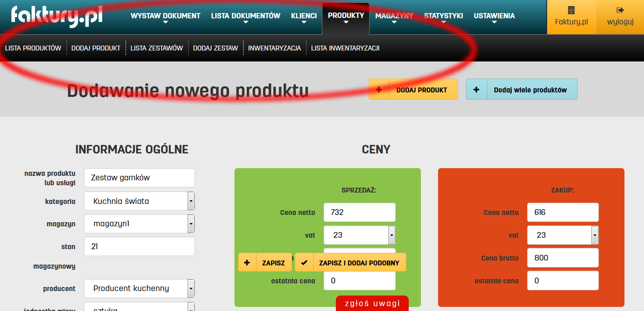Screen dimensions: 644x311
Task: Click the red zgłoś uwagi button
Action: (372, 303)
